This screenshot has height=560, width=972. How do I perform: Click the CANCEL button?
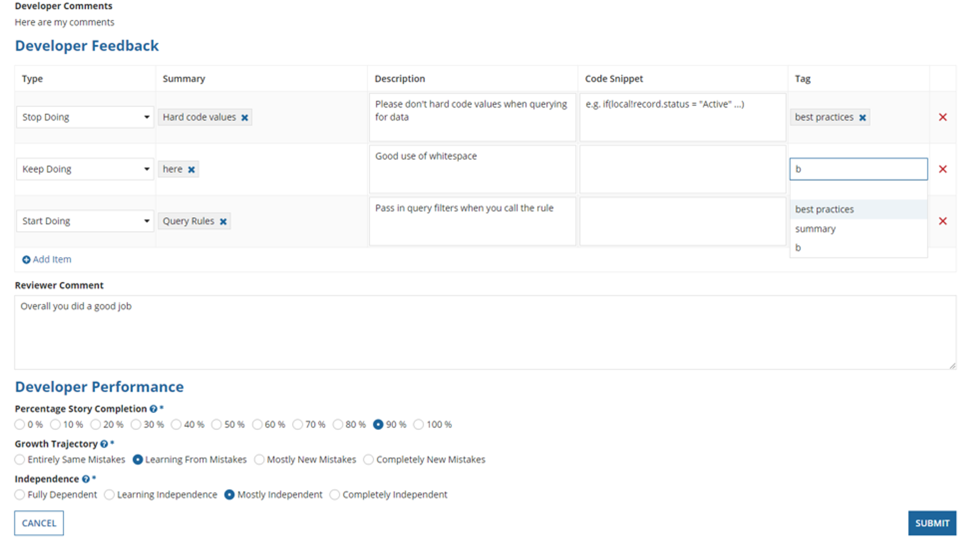point(39,523)
